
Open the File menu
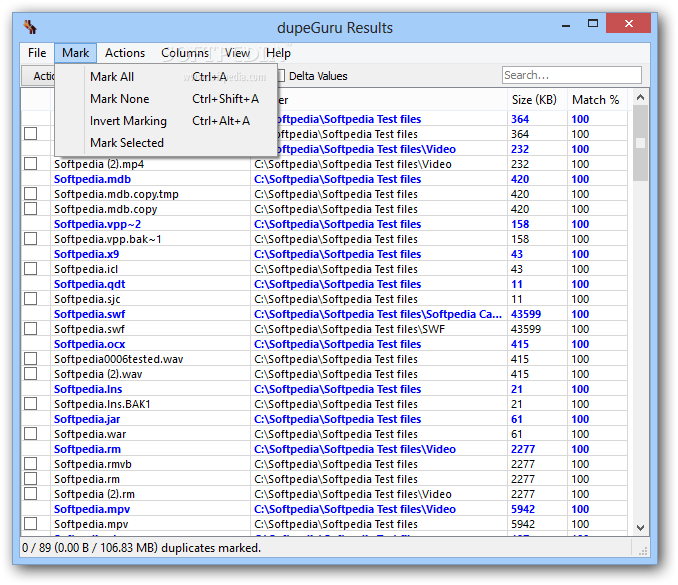click(37, 53)
